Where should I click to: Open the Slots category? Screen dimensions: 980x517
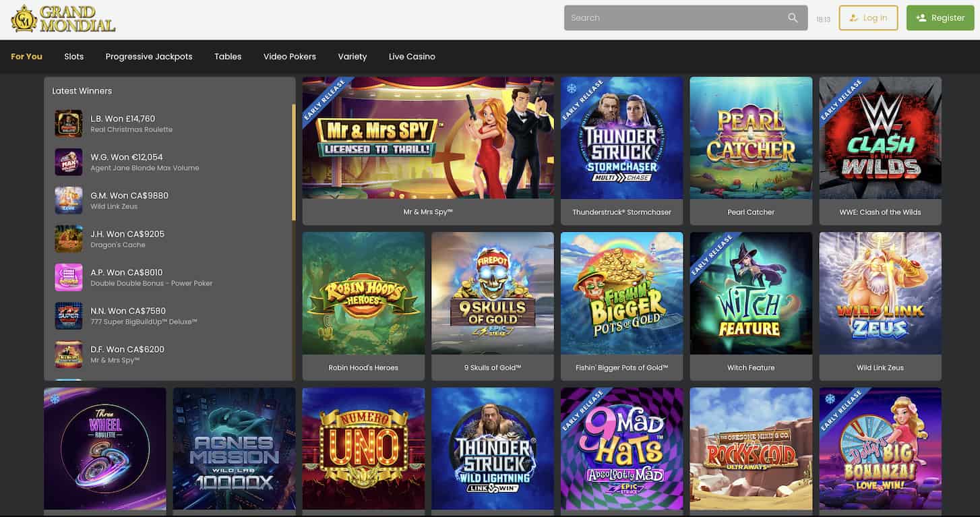(74, 57)
